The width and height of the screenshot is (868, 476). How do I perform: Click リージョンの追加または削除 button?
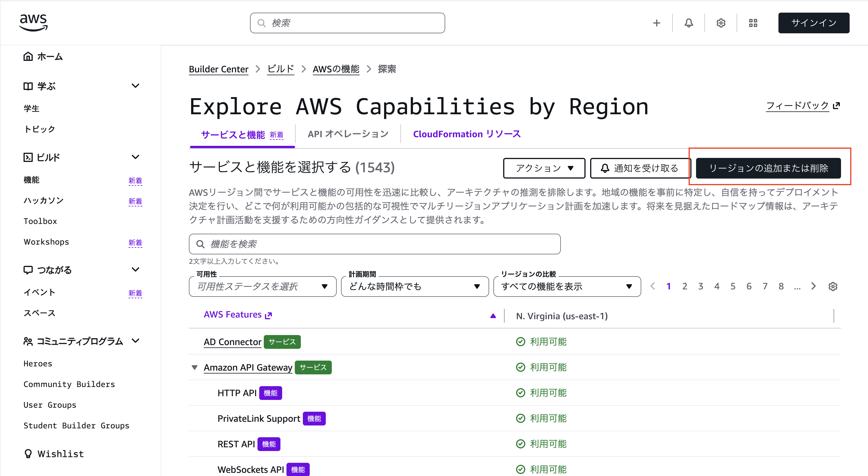click(x=768, y=168)
